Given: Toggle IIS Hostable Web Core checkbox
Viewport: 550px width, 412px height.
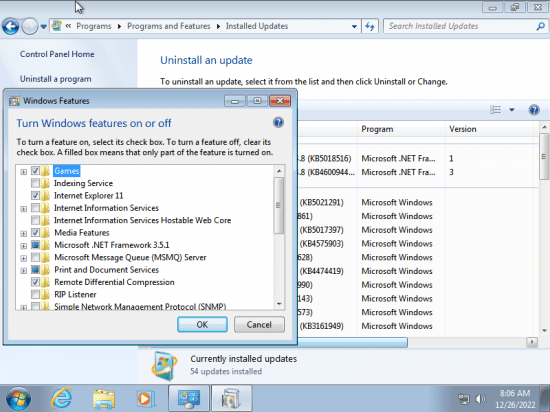Looking at the screenshot, I should pyautogui.click(x=35, y=220).
